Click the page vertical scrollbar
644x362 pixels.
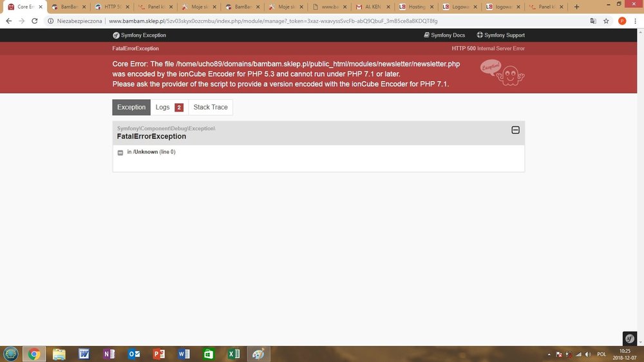click(x=640, y=187)
